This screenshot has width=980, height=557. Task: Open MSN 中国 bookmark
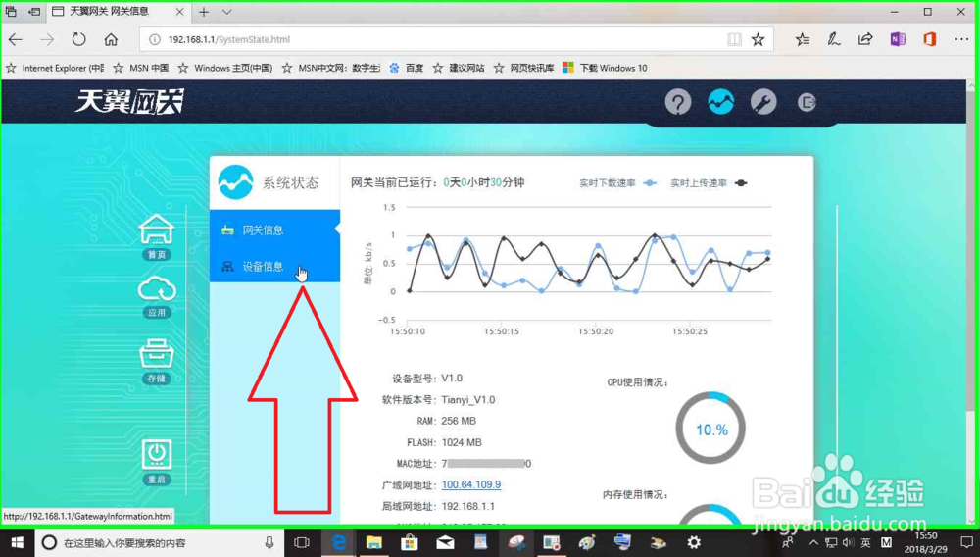point(141,68)
